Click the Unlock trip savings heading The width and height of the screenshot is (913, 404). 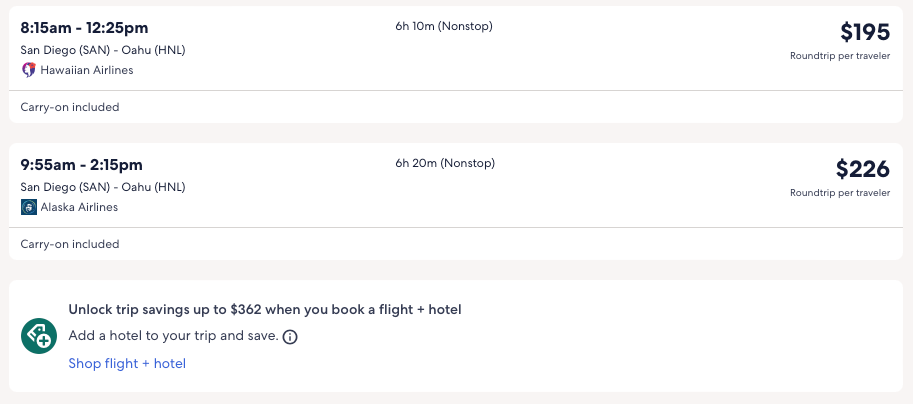(264, 310)
